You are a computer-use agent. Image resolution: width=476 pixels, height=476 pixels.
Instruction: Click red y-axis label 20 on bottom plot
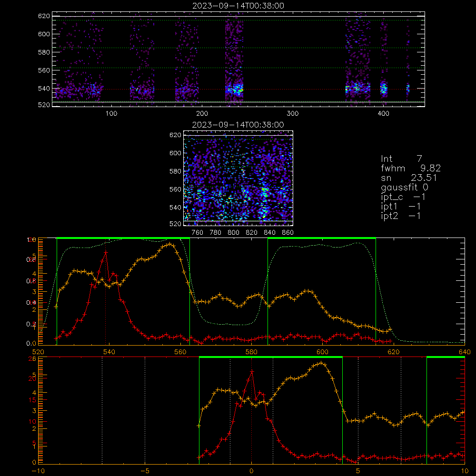click(32, 378)
